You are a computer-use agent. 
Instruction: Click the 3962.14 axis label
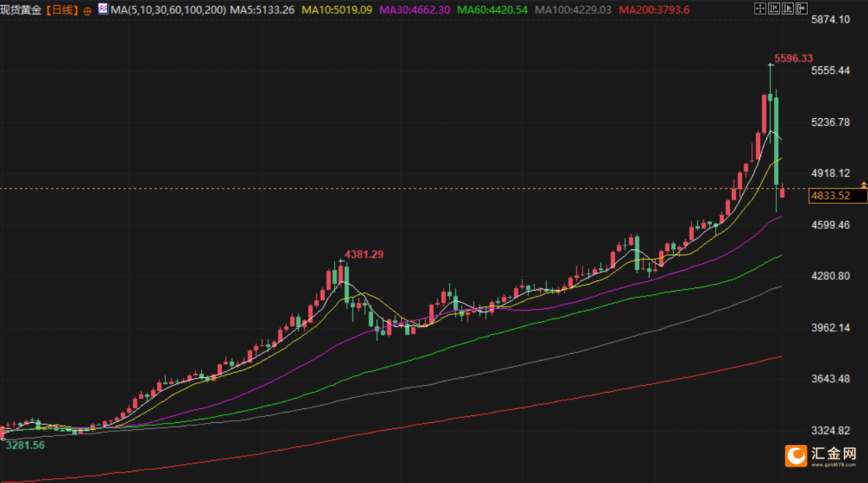(831, 328)
